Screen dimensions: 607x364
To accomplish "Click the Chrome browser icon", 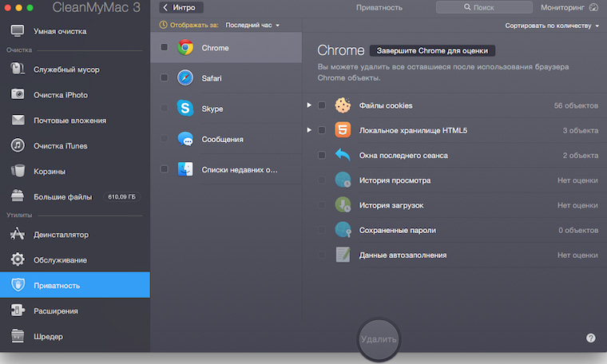I will click(185, 48).
